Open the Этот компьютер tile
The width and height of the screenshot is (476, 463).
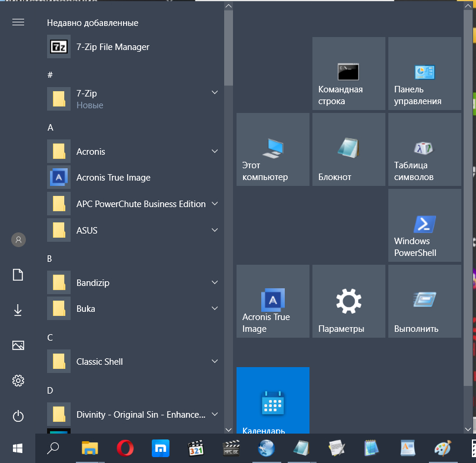(x=273, y=149)
